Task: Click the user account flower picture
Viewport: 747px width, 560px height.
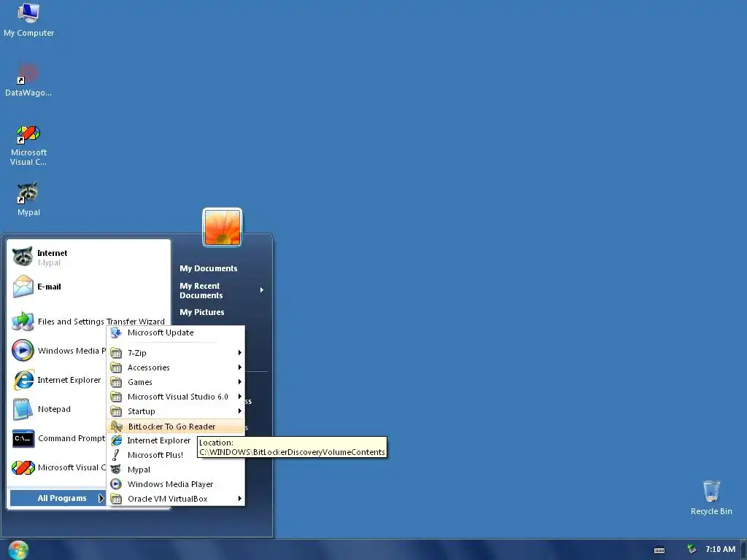Action: click(222, 227)
